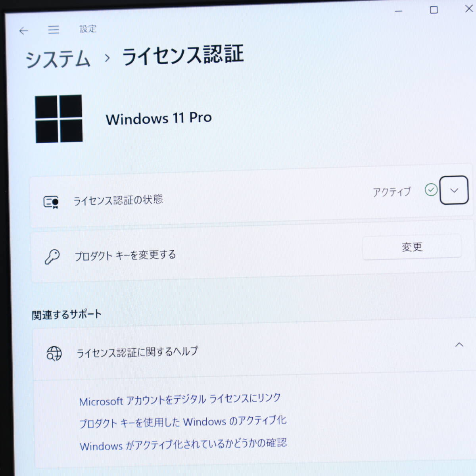476x476 pixels.
Task: Click the アクティブ status text
Action: point(392,192)
